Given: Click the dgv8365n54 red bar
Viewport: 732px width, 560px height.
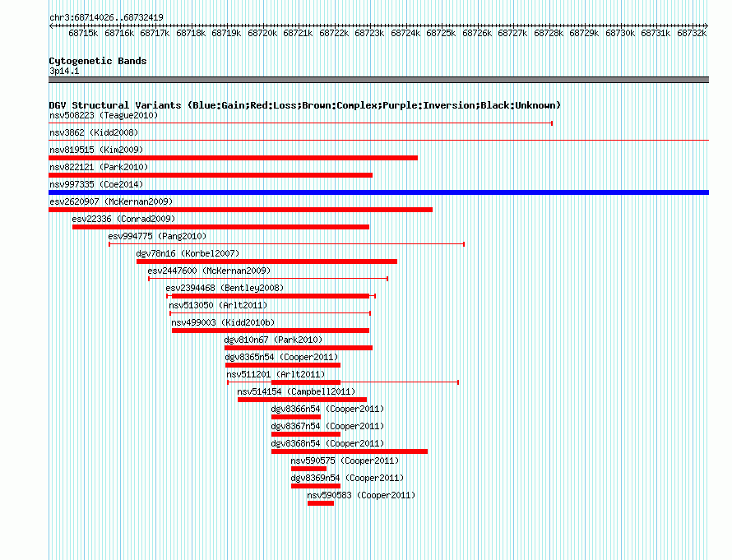Looking at the screenshot, I should point(283,365).
